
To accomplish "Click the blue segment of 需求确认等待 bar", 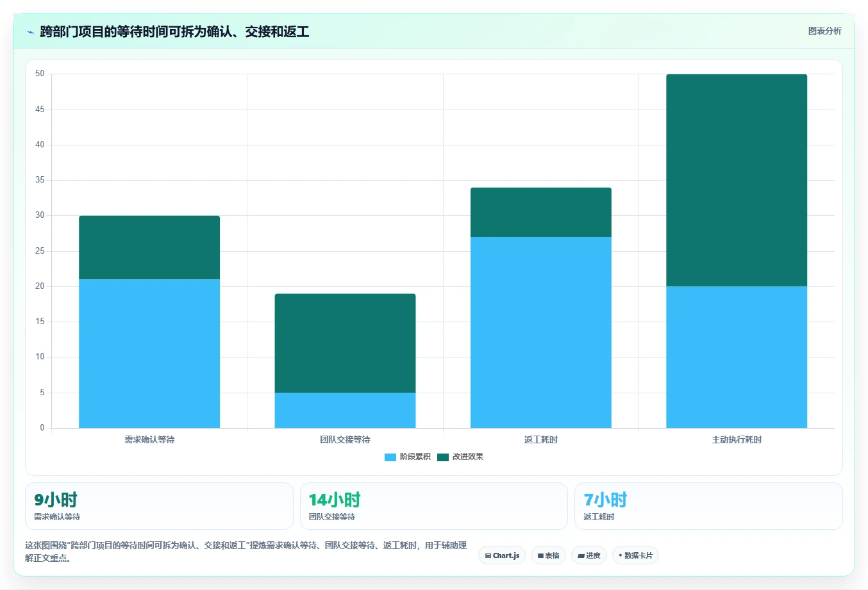I will point(149,354).
